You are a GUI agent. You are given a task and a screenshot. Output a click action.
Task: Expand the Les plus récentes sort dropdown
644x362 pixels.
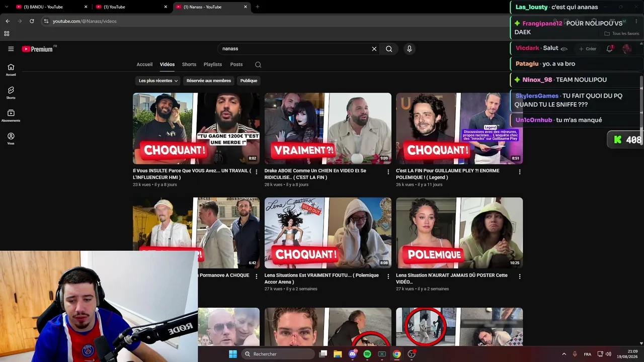[158, 80]
